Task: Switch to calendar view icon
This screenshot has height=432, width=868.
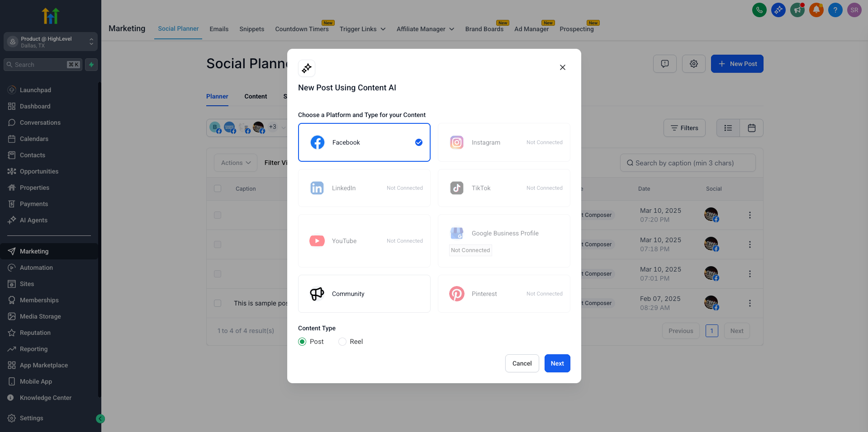Action: [752, 128]
